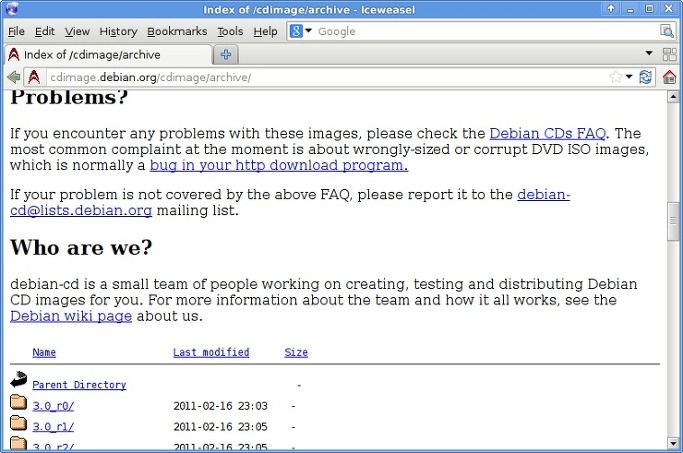The width and height of the screenshot is (683, 453).
Task: Click the Parent Directory back arrow icon
Action: coord(18,379)
